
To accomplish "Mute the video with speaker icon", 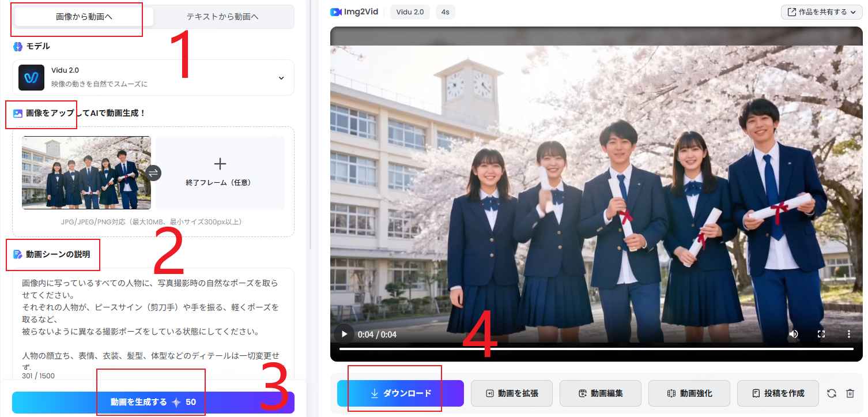I will pos(794,334).
